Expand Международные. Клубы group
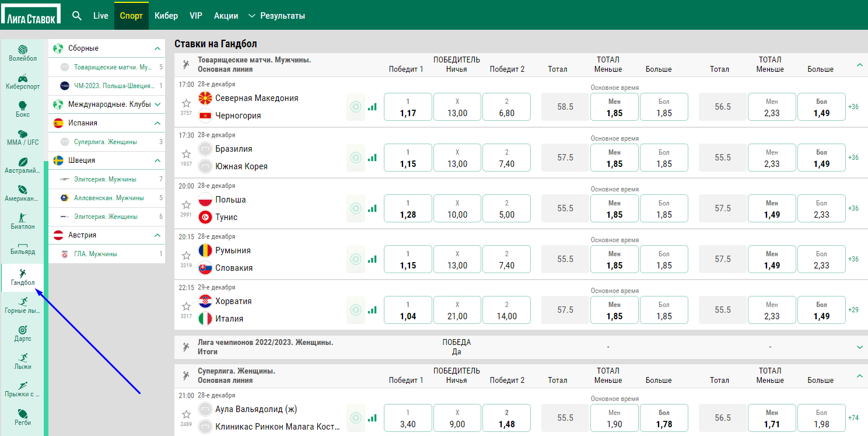Viewport: 868px width, 436px height. click(157, 104)
